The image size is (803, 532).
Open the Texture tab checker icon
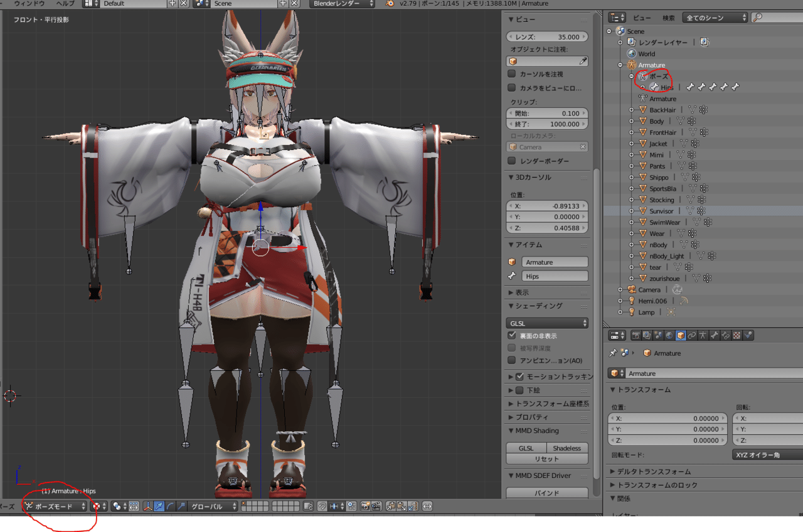pyautogui.click(x=737, y=336)
